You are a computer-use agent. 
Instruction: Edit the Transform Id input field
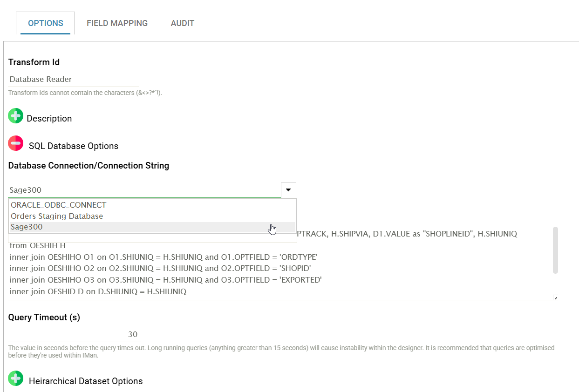click(74, 79)
